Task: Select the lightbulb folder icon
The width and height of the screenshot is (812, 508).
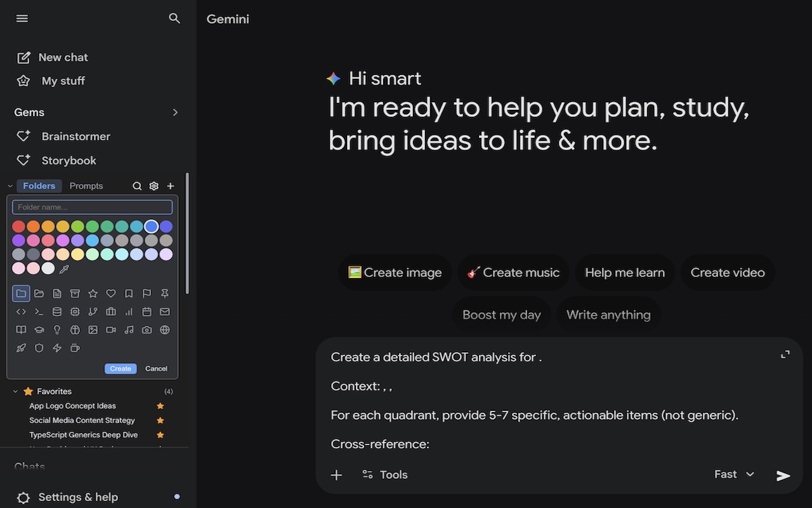Action: click(57, 330)
